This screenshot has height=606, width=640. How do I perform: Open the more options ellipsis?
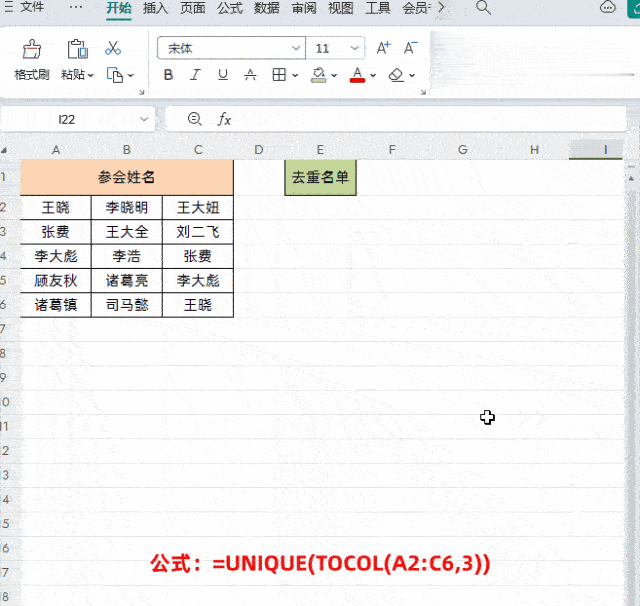tap(76, 7)
